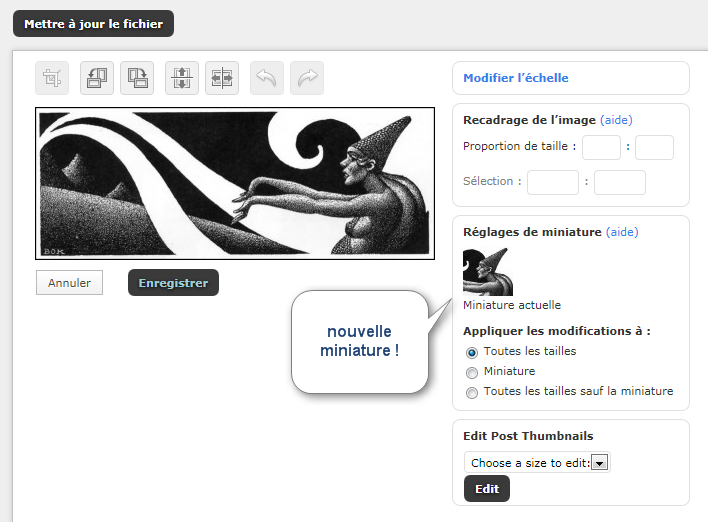The height and width of the screenshot is (522, 708).
Task: Click the Appliquer les modifications à heading
Action: click(557, 331)
